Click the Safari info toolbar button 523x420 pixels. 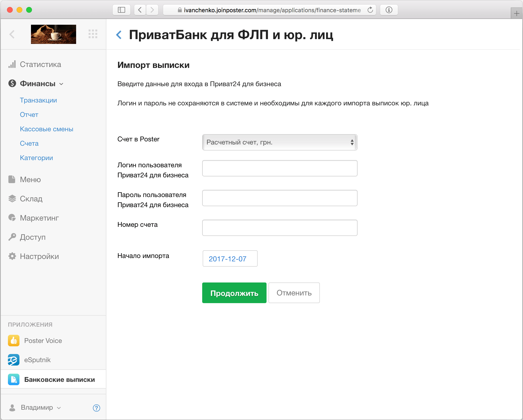click(x=389, y=10)
